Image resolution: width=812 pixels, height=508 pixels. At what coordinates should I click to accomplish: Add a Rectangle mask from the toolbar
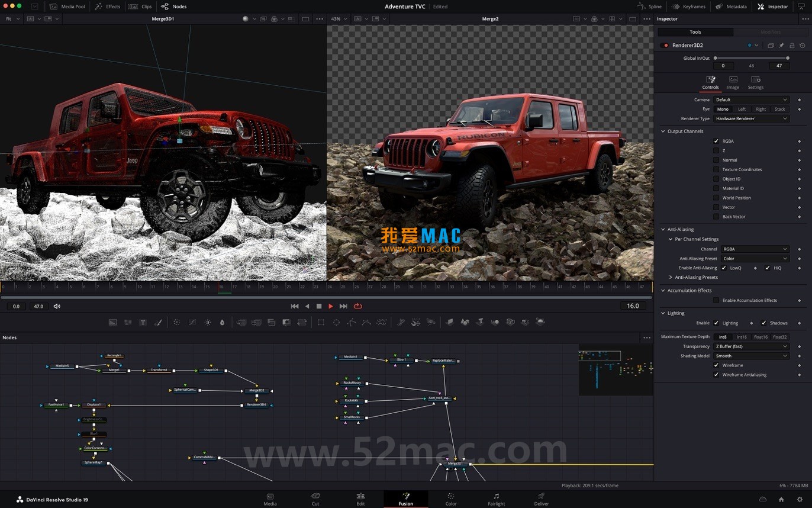321,322
